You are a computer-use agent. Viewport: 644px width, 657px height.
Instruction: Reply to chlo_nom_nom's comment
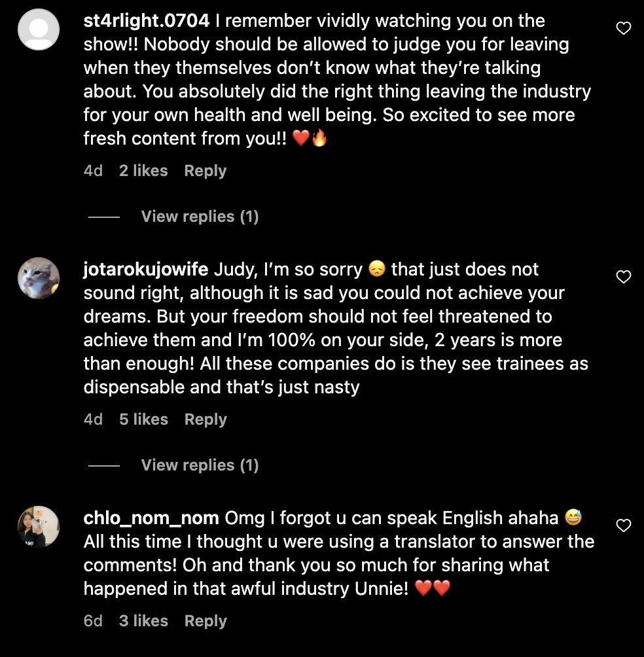(205, 621)
